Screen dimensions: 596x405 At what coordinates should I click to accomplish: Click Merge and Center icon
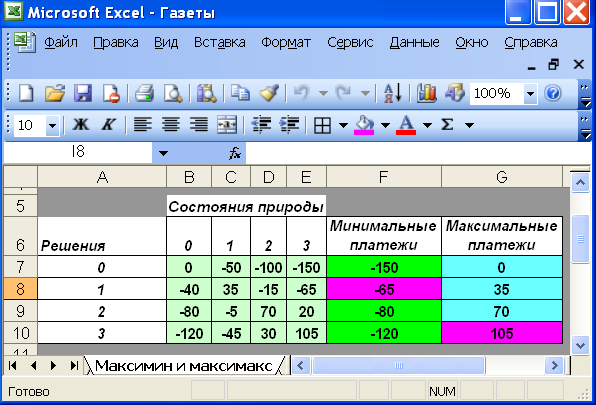tap(227, 125)
